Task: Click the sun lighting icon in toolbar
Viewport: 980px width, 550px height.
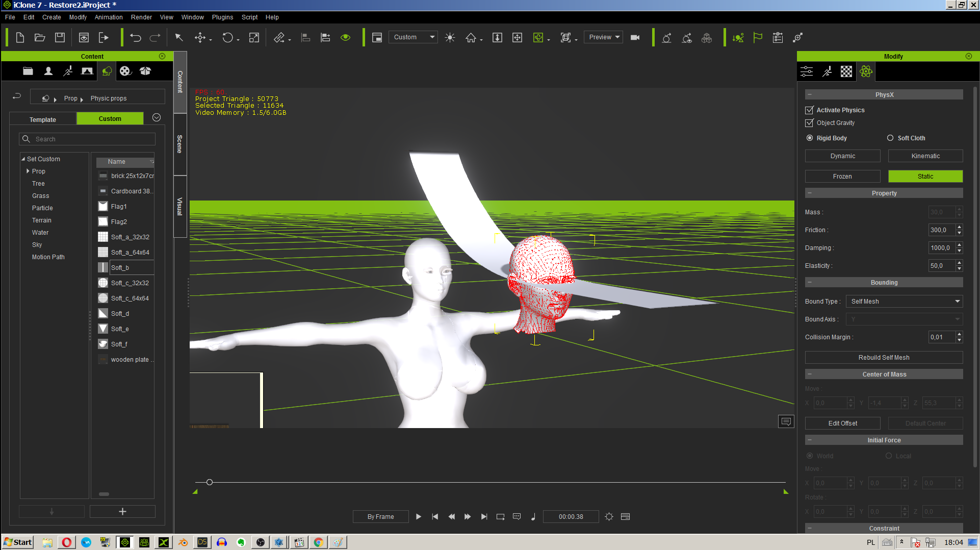Action: (x=450, y=37)
